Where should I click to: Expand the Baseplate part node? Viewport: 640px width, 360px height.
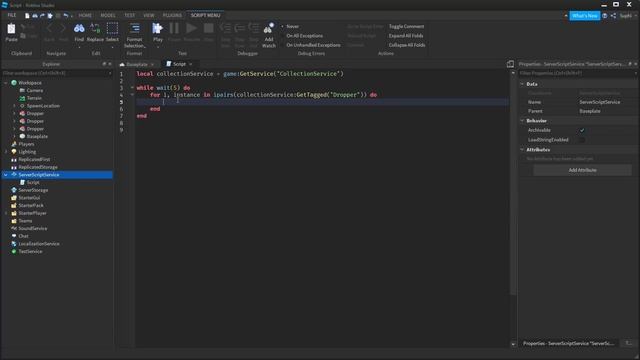pos(14,136)
